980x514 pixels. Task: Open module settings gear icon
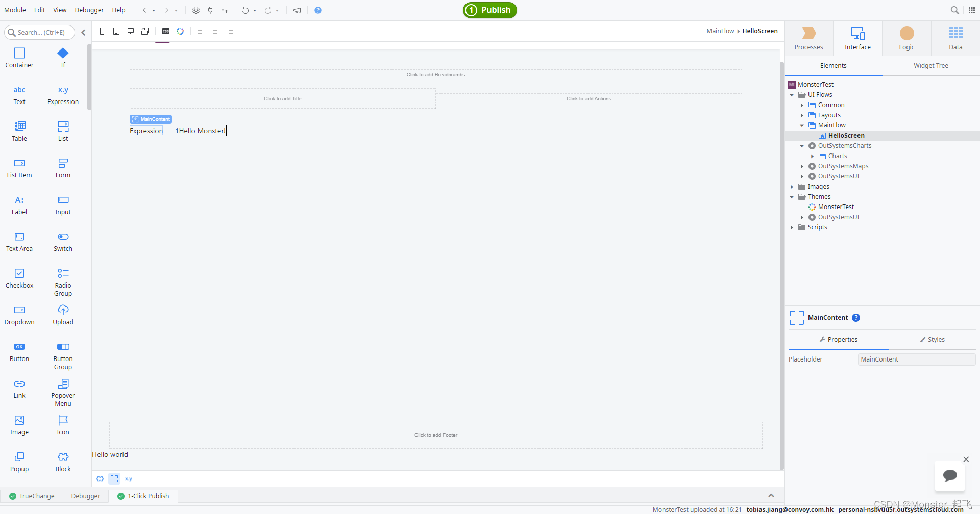click(x=195, y=10)
